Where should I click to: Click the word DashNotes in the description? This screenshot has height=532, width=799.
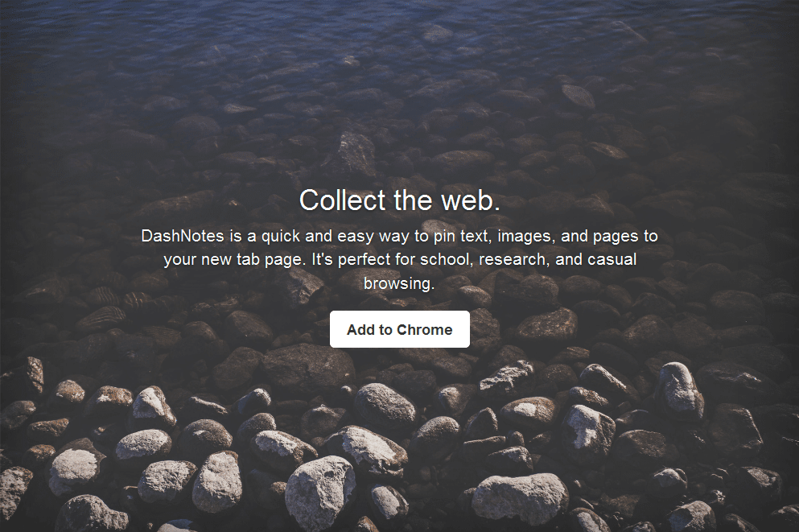[183, 236]
